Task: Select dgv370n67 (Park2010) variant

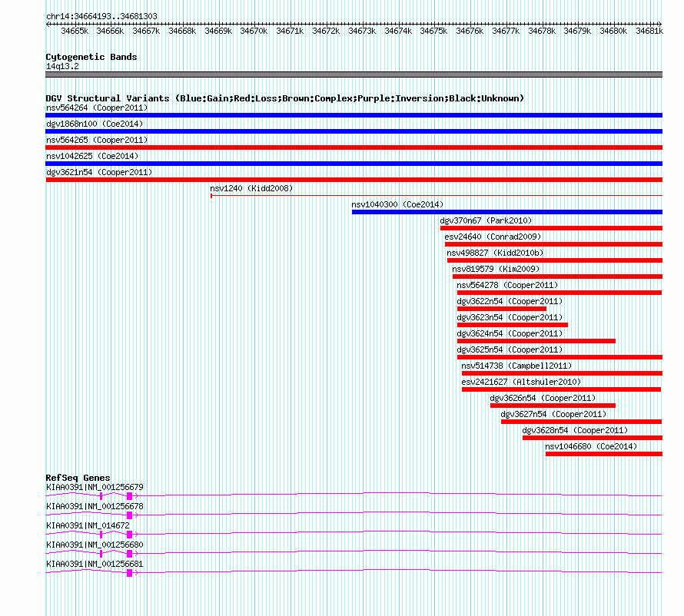Action: coord(486,220)
